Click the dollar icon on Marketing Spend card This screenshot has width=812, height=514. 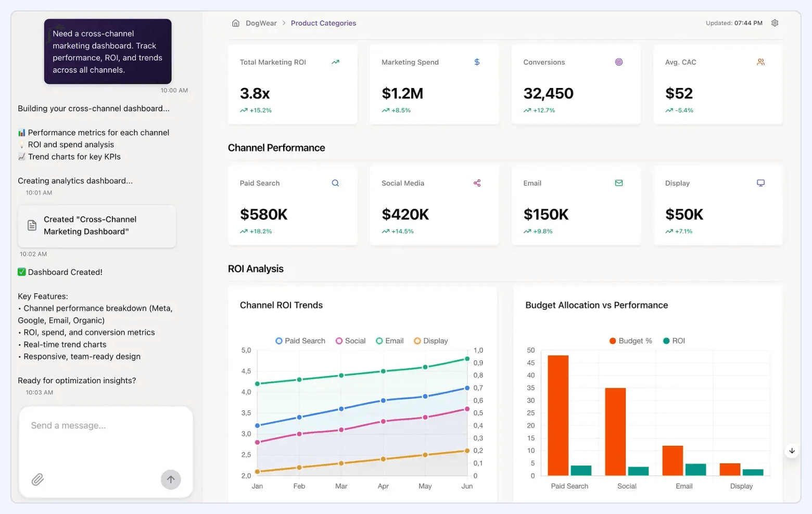[477, 62]
